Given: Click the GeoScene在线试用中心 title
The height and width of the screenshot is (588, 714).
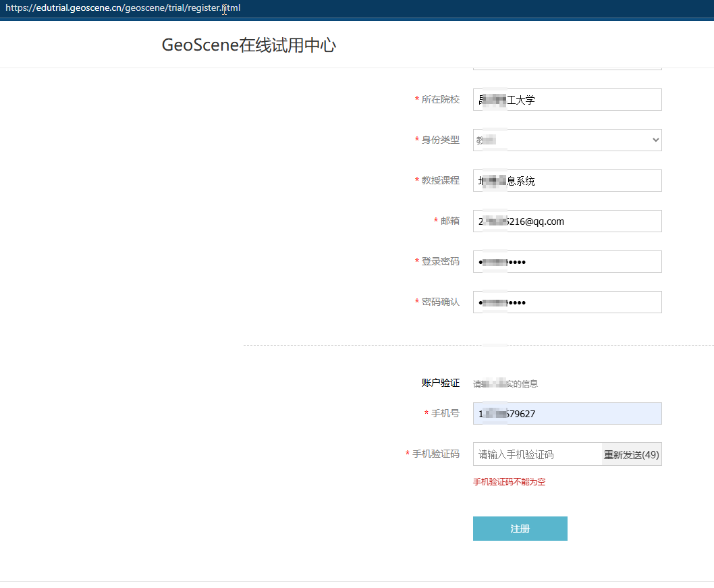Looking at the screenshot, I should point(248,45).
